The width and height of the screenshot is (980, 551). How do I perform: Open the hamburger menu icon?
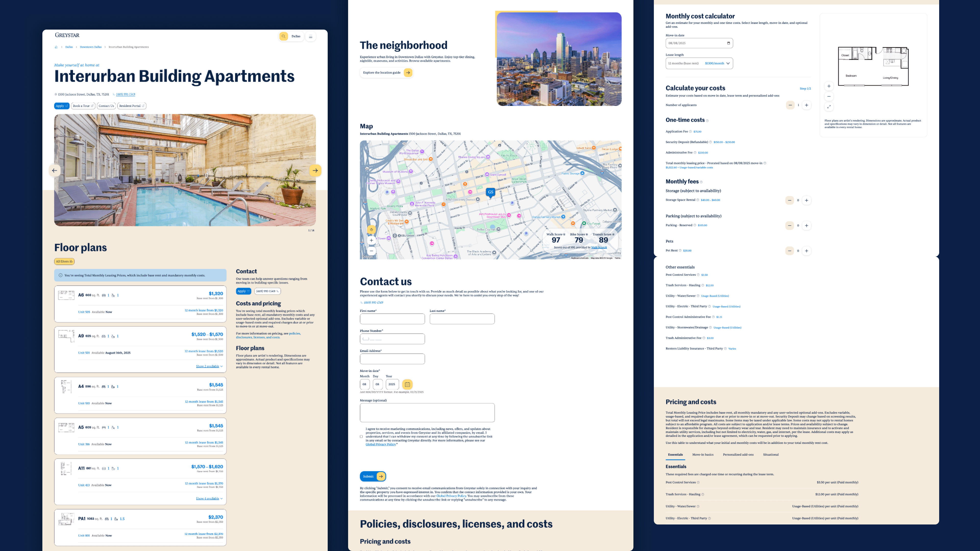click(310, 36)
